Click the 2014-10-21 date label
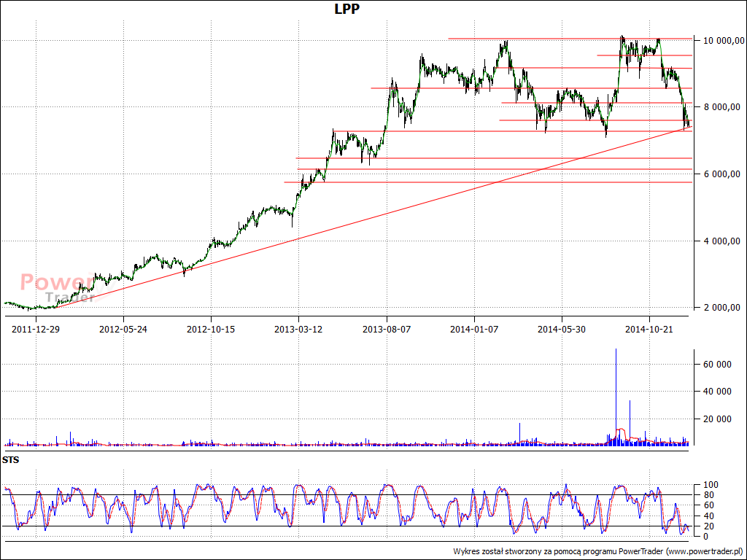This screenshot has height=560, width=747. pyautogui.click(x=649, y=329)
